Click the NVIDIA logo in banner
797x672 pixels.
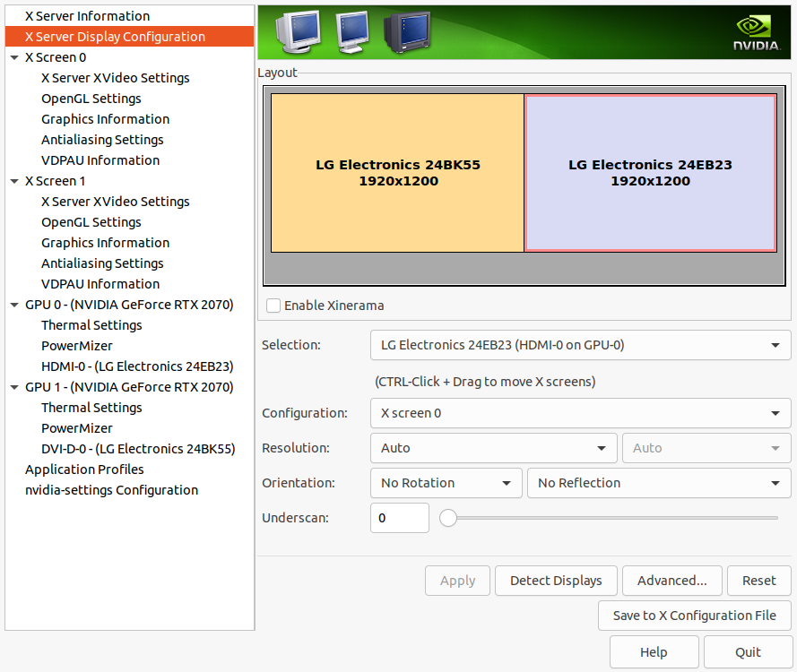[756, 32]
